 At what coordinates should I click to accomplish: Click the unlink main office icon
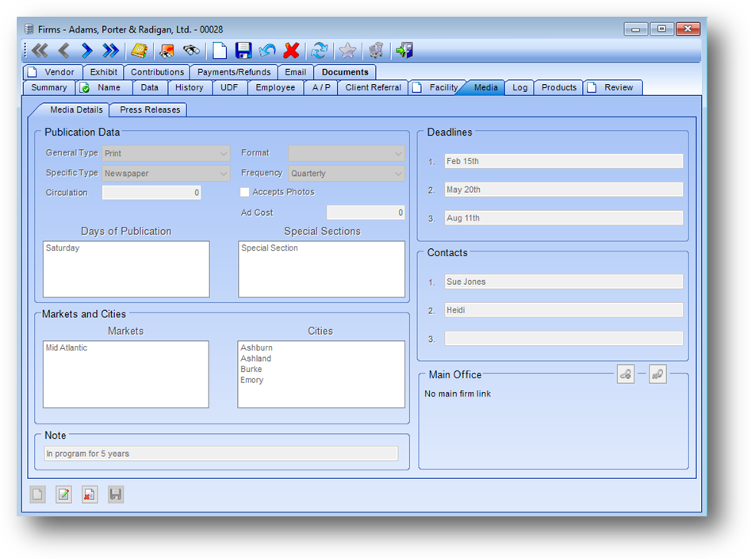click(x=657, y=374)
